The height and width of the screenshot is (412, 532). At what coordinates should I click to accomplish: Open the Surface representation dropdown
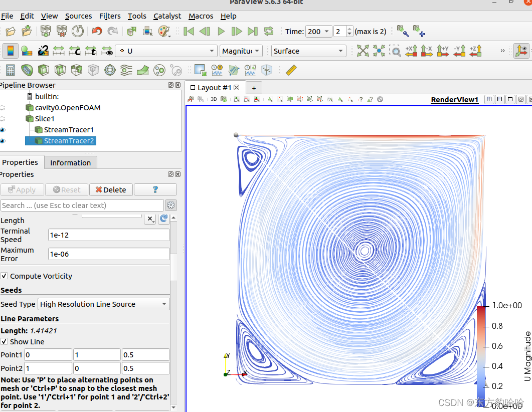pyautogui.click(x=308, y=51)
